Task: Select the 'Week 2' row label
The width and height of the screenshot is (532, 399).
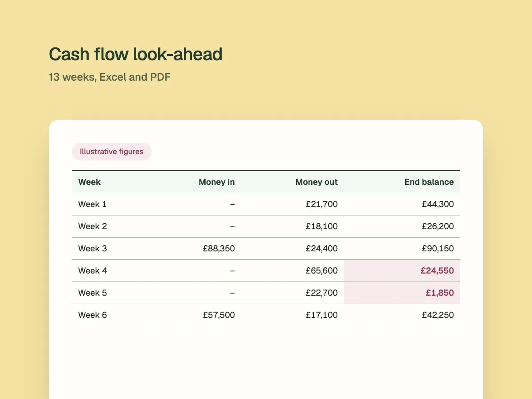Action: [93, 227]
